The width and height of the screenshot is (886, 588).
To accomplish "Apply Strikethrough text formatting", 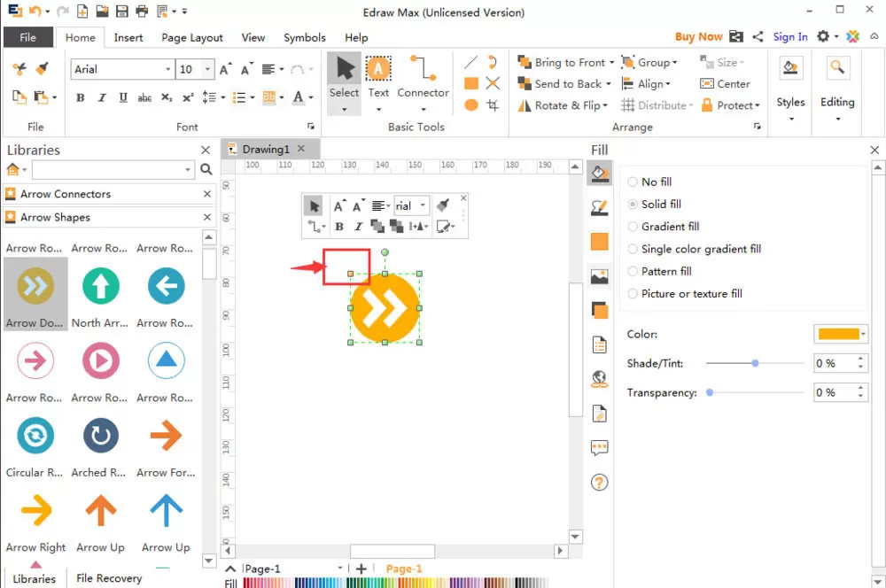I will (144, 97).
